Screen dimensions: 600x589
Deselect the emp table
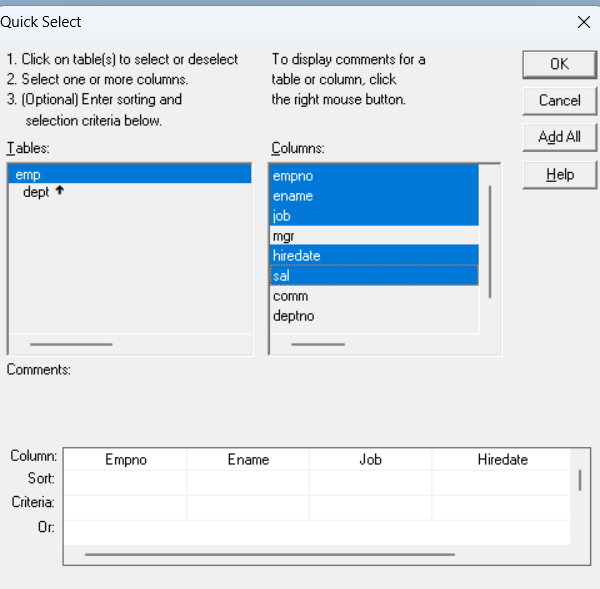coord(130,175)
